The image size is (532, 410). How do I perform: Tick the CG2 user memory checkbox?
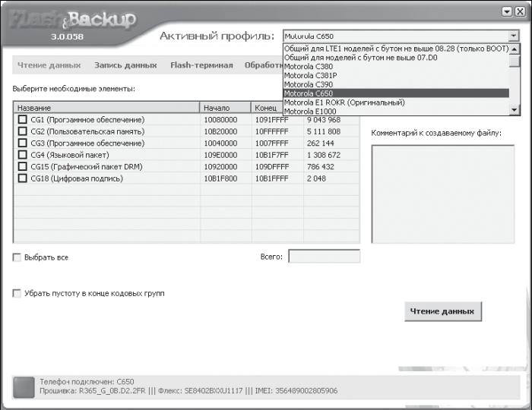22,131
